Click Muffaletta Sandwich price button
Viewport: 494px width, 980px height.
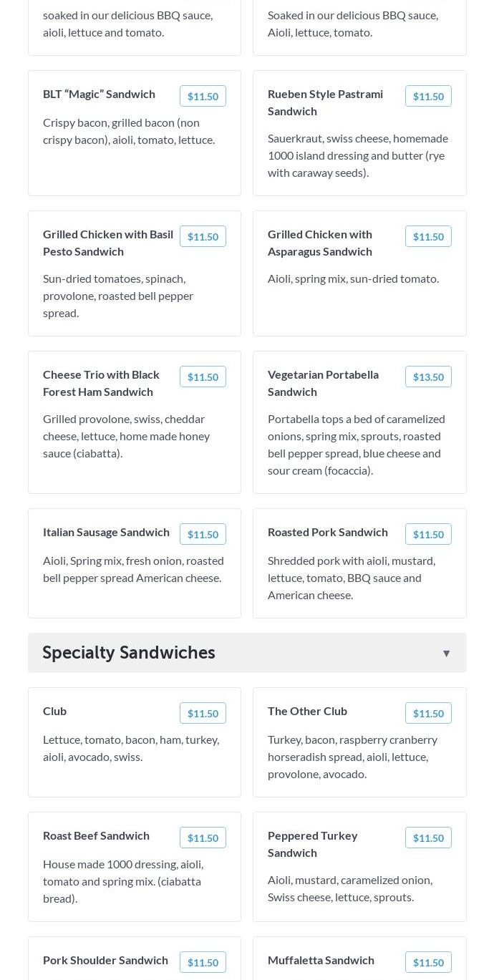[428, 962]
